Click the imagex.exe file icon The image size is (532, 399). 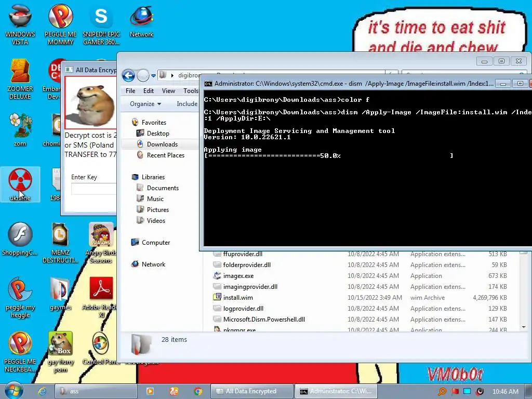(x=217, y=275)
